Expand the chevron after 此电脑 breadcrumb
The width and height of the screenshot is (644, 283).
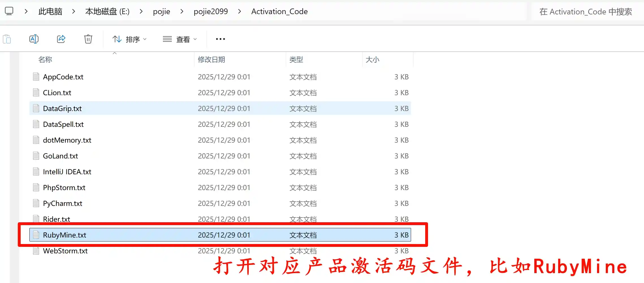pyautogui.click(x=74, y=11)
